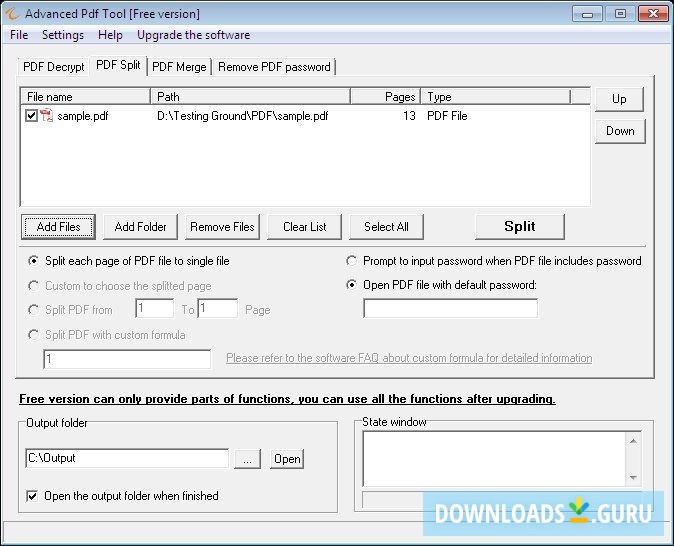Screen dimensions: 674x546
Task: Click the Split PDF from start page field
Action: pos(154,309)
